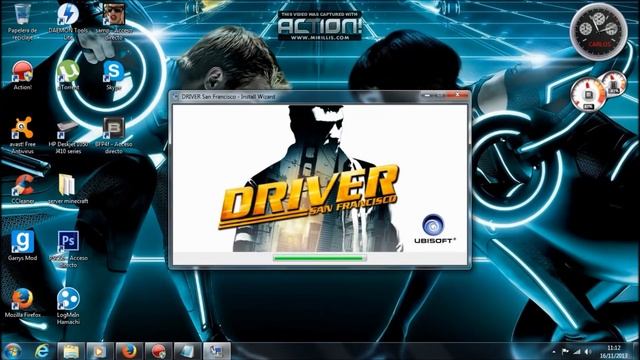Image resolution: width=640 pixels, height=360 pixels.
Task: Click the installer setup taskbar button
Action: tap(217, 351)
